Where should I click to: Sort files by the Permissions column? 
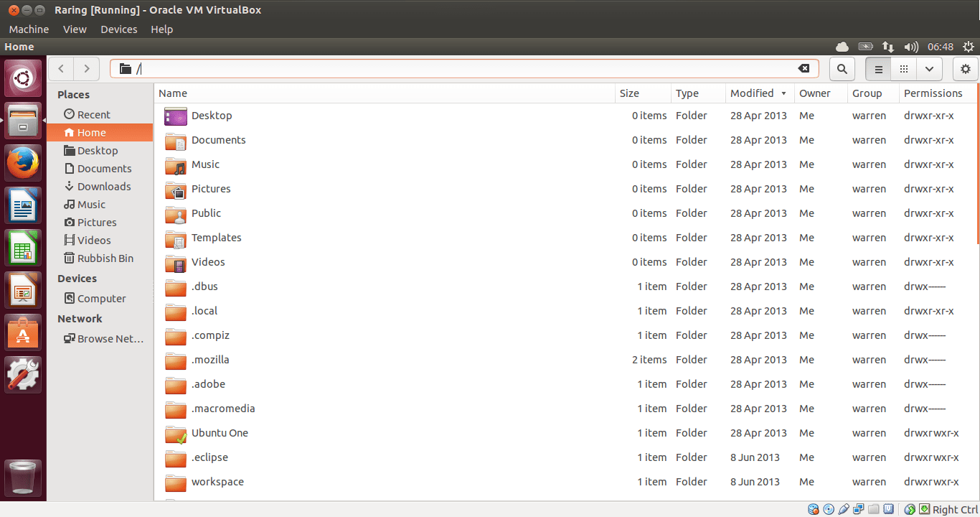tap(938, 93)
